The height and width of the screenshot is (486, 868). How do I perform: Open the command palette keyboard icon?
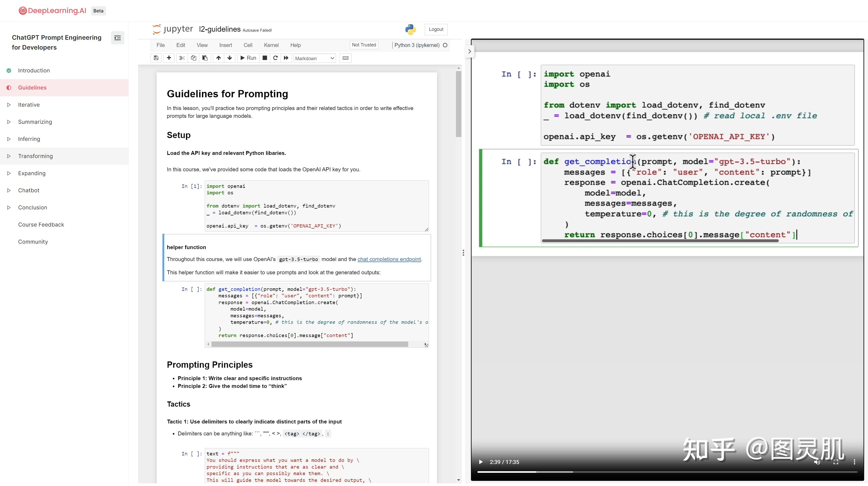click(x=345, y=58)
